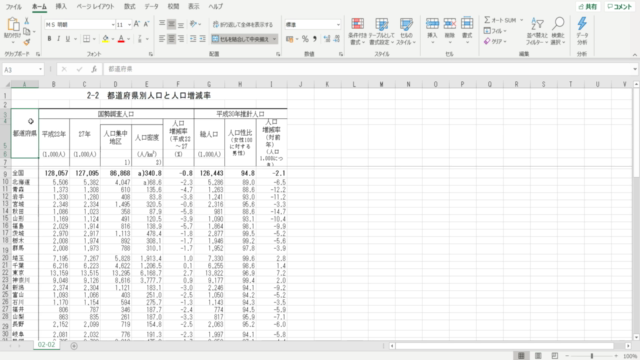Click the Insert Function fx icon
The width and height of the screenshot is (640, 360).
point(94,69)
